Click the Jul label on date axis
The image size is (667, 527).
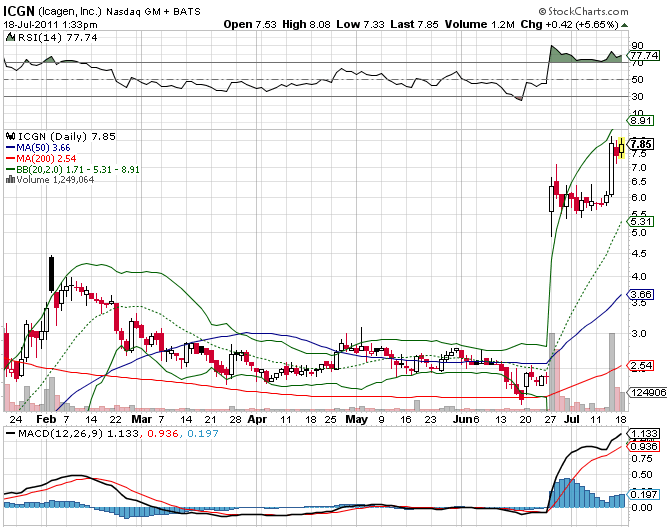[x=572, y=419]
